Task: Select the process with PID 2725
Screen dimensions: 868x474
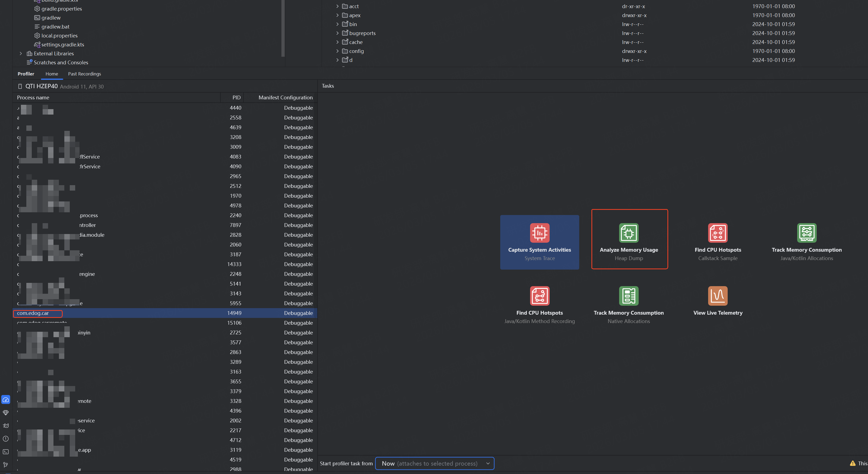Action: click(165, 332)
